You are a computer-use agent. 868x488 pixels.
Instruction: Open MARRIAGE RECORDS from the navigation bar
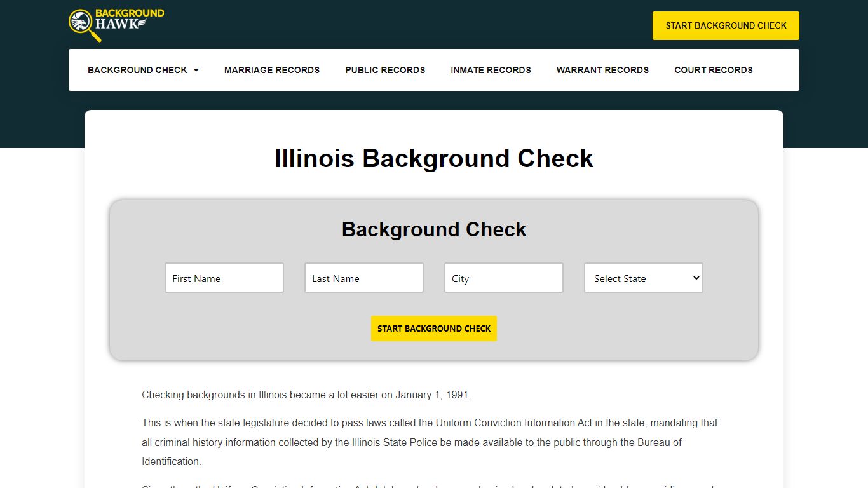pos(272,70)
